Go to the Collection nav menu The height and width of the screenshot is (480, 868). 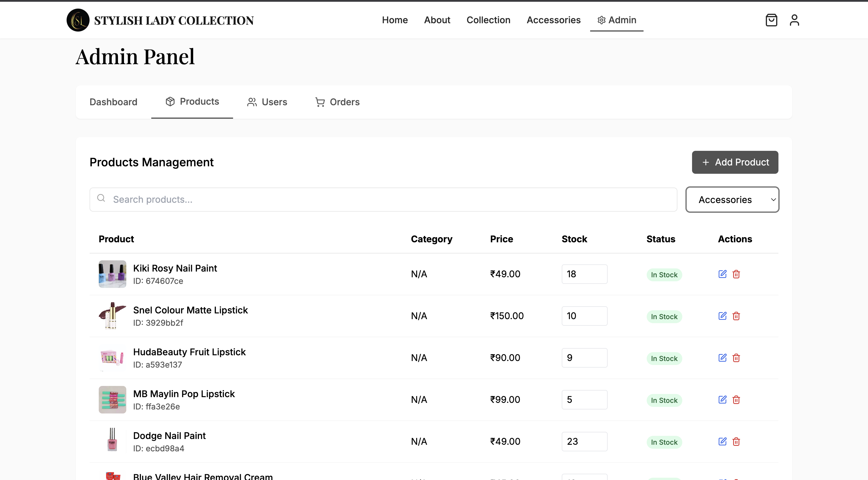(488, 20)
